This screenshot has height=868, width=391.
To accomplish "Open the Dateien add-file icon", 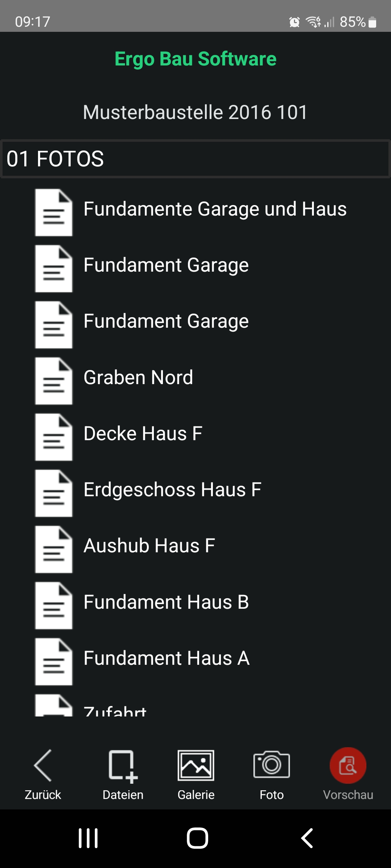I will (123, 766).
